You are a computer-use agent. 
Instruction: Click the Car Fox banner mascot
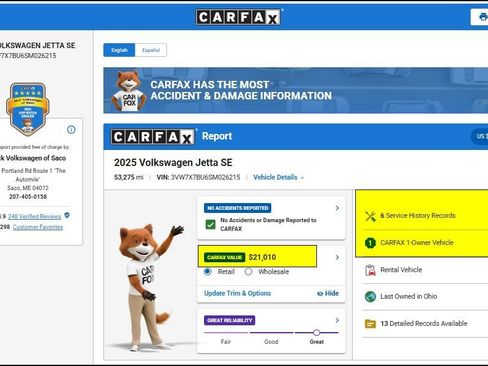[129, 91]
